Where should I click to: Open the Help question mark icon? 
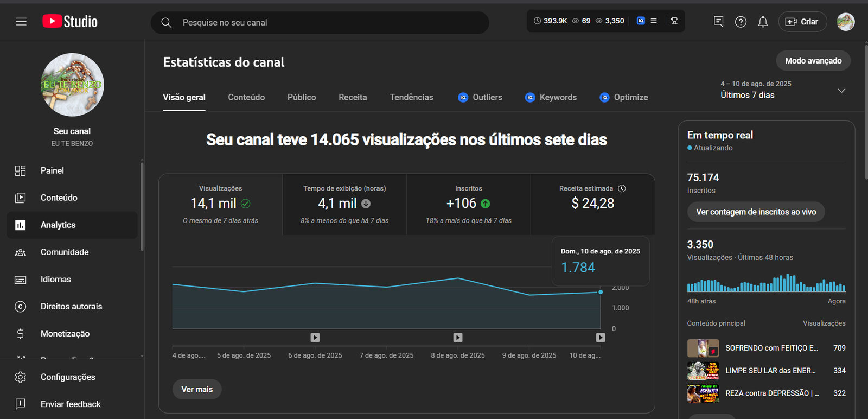(x=741, y=22)
